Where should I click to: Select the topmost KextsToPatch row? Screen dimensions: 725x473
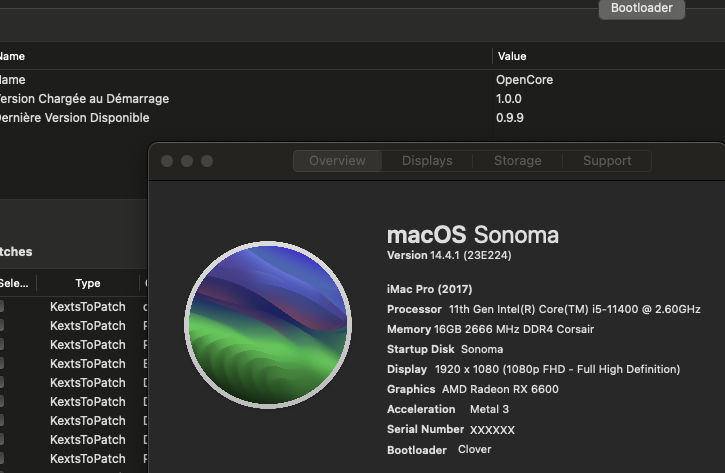pyautogui.click(x=74, y=307)
